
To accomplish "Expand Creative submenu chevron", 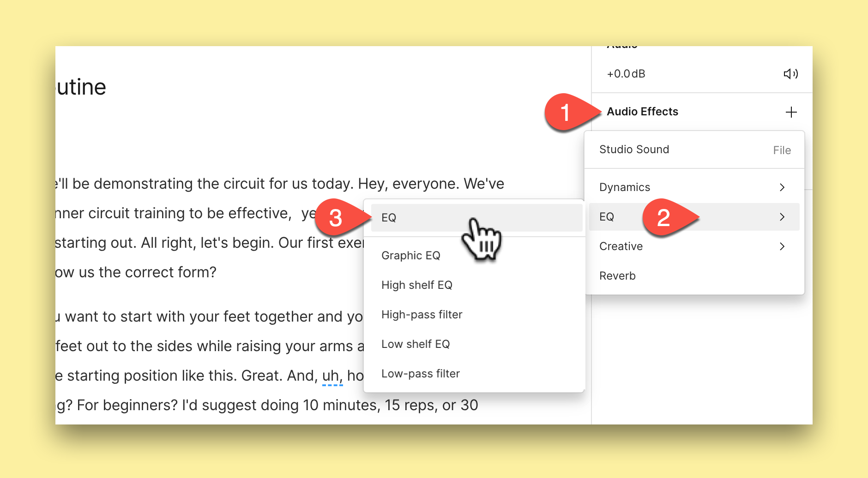I will [782, 246].
